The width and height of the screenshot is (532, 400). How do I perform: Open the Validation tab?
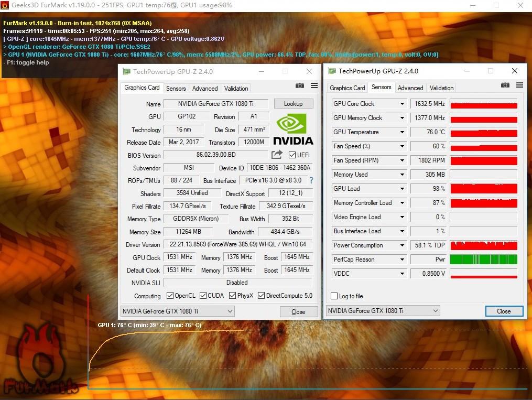click(235, 88)
